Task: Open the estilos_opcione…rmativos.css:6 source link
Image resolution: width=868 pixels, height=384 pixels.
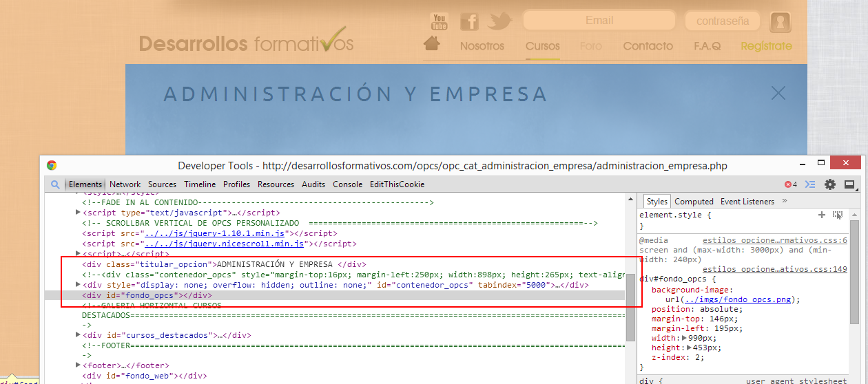Action: (x=775, y=240)
